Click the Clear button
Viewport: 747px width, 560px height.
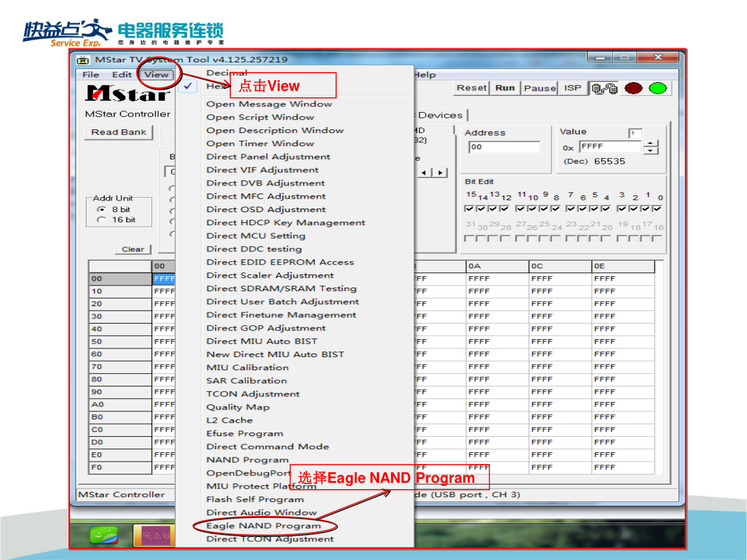pos(133,249)
